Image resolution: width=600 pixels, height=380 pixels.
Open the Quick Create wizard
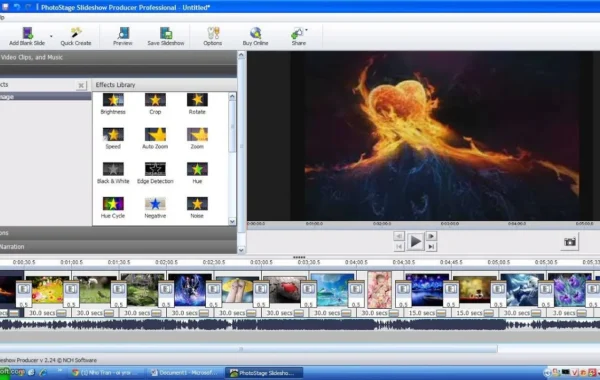76,37
